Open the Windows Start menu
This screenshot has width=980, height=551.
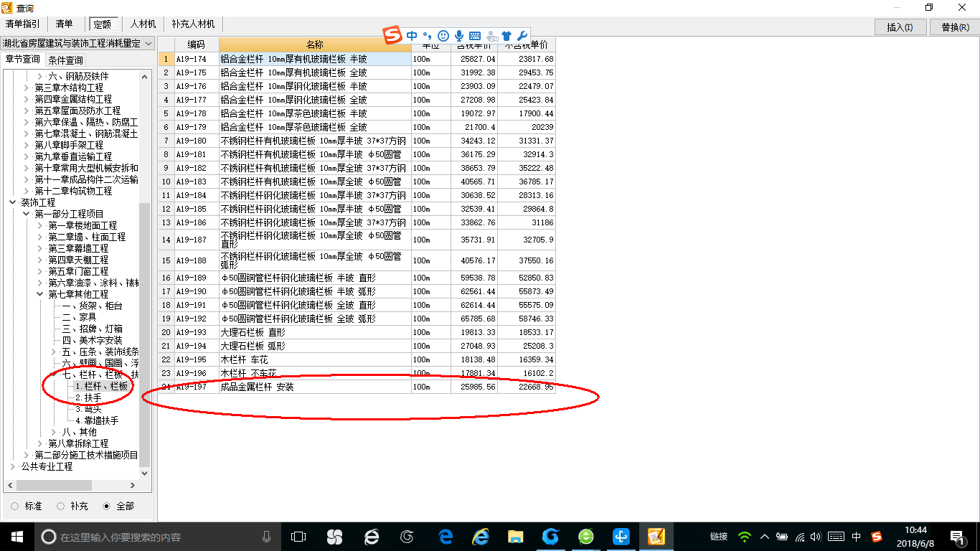(17, 537)
